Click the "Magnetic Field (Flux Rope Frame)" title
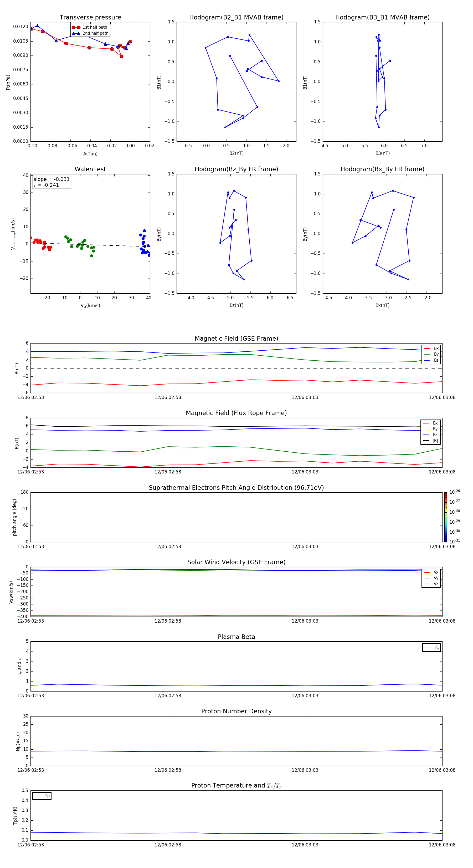 pos(236,413)
